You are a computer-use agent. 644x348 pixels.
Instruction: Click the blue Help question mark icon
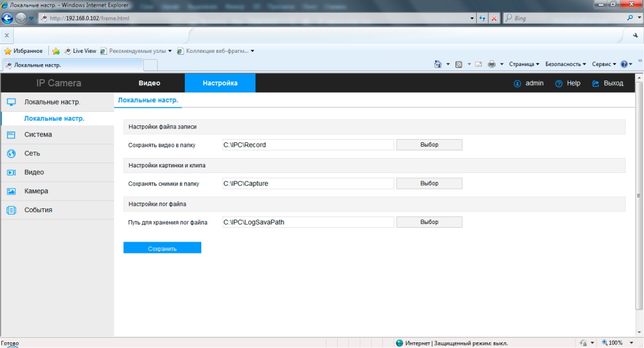[x=625, y=64]
